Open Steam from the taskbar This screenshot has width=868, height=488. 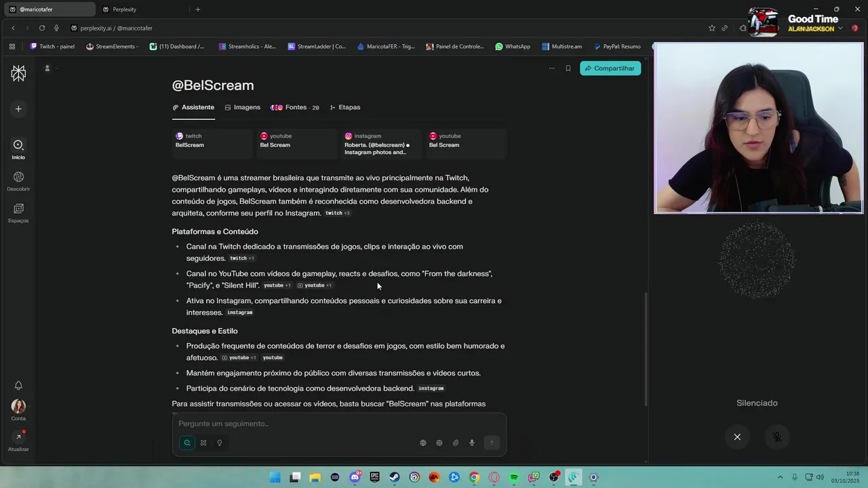395,478
